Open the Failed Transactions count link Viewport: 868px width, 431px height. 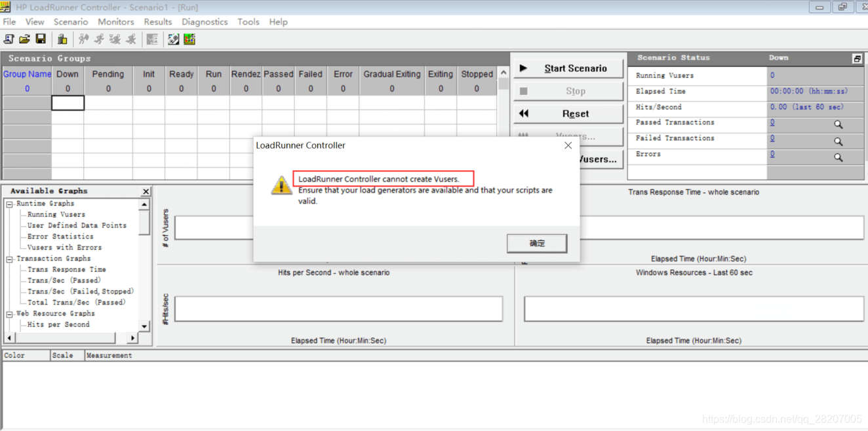pos(772,139)
